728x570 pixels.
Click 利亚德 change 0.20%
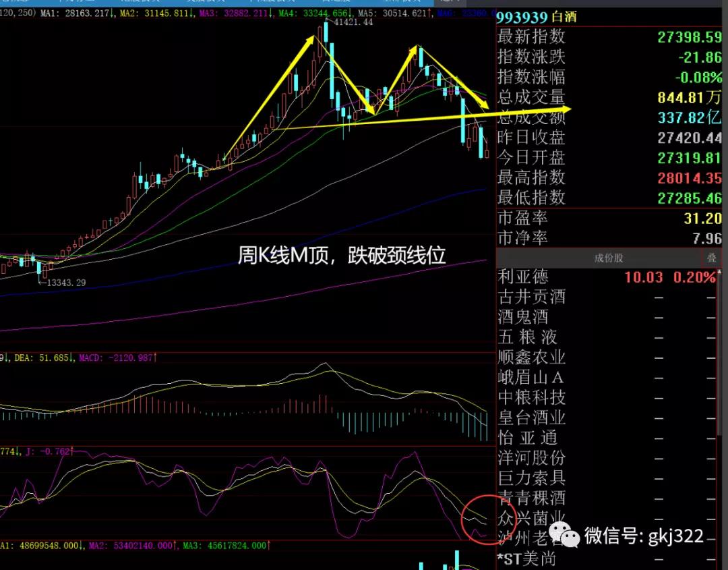[x=694, y=277]
